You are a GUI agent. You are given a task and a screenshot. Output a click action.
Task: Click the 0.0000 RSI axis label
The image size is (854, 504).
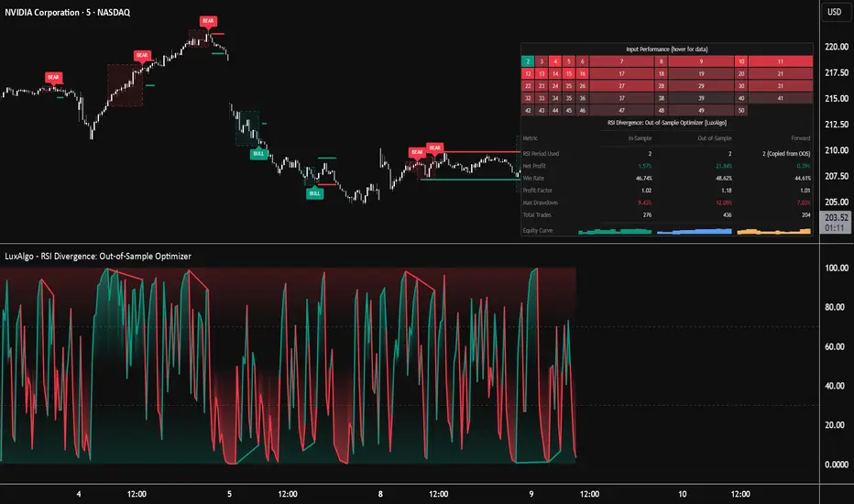click(x=837, y=465)
